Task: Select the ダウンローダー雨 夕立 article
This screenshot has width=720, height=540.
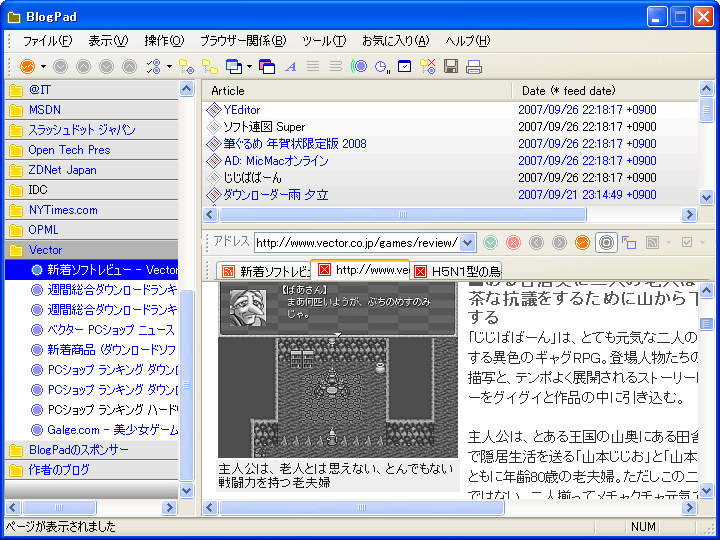Action: pos(276,195)
